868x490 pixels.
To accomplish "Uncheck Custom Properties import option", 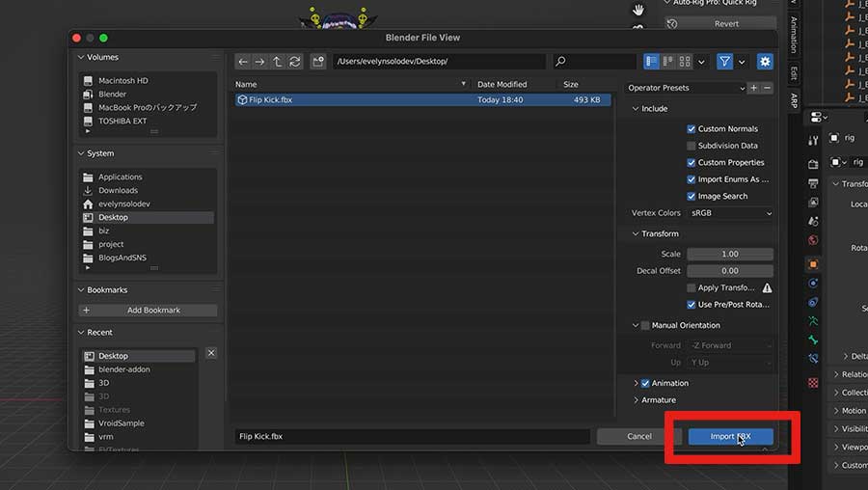I will coord(691,163).
